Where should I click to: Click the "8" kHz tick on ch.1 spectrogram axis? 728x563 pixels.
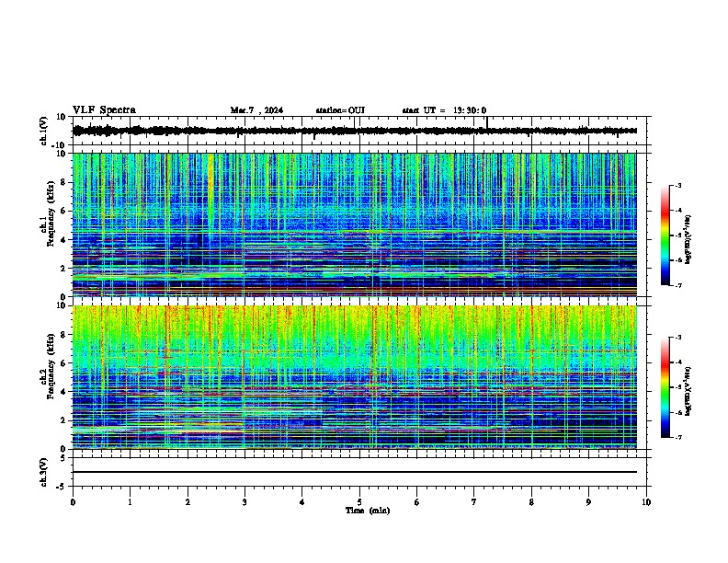point(63,182)
